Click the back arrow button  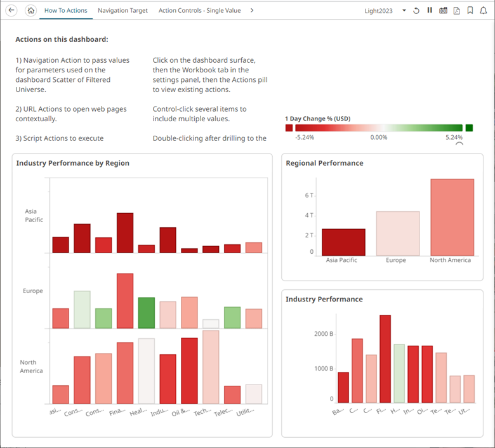click(11, 10)
